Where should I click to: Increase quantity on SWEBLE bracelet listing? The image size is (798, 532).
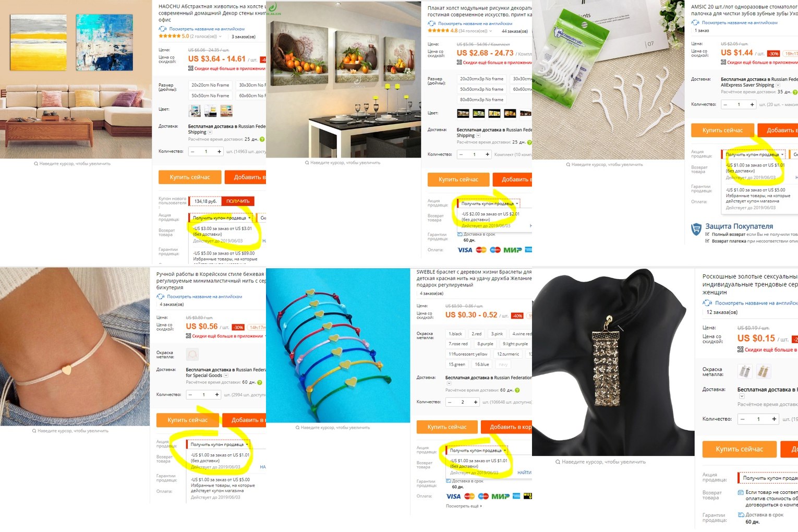pyautogui.click(x=476, y=402)
